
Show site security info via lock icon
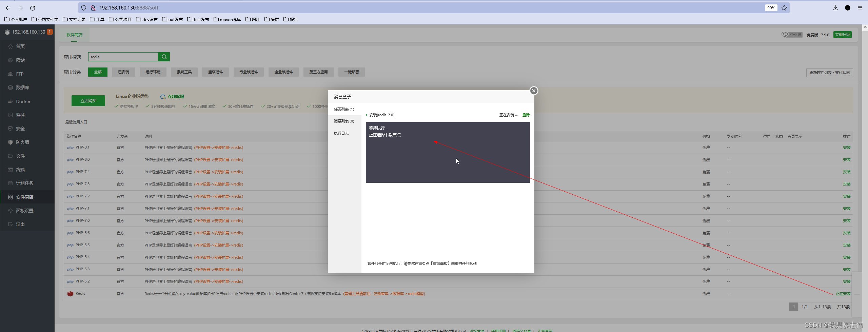tap(93, 8)
